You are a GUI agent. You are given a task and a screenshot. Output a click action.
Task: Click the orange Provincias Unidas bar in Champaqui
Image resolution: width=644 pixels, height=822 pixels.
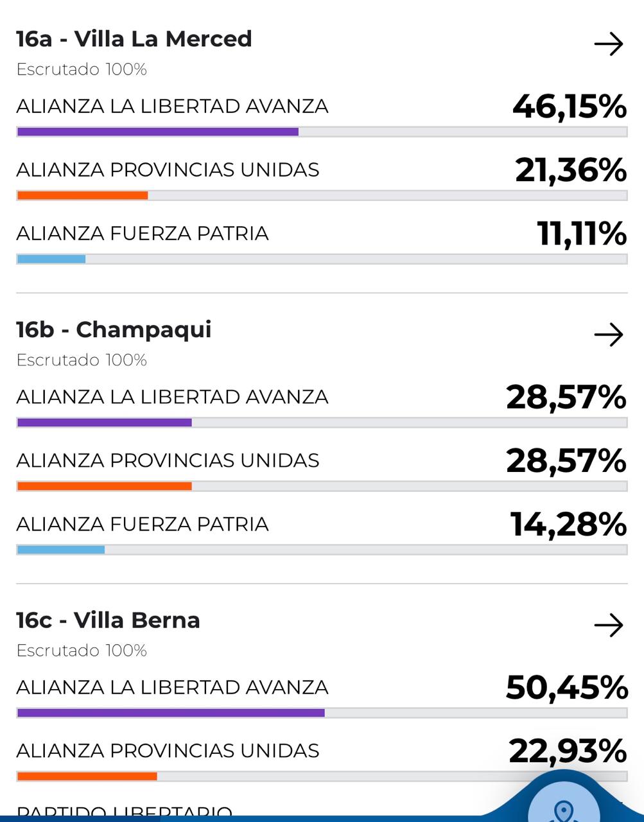tap(104, 486)
